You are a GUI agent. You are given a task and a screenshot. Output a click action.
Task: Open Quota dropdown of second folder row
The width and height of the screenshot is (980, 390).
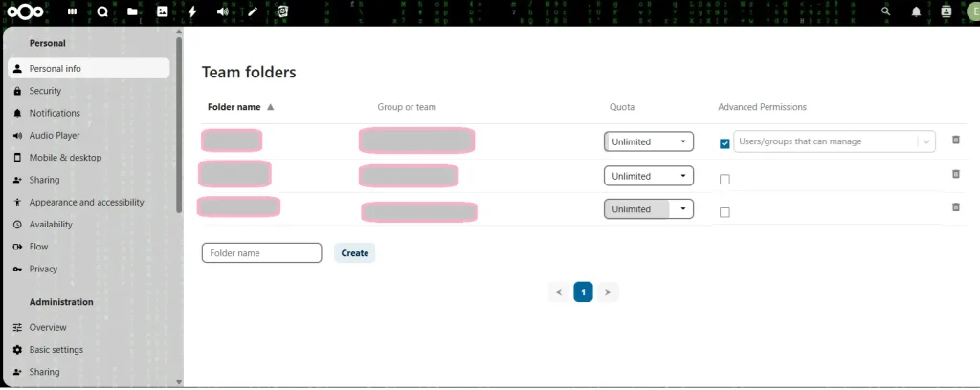point(649,176)
